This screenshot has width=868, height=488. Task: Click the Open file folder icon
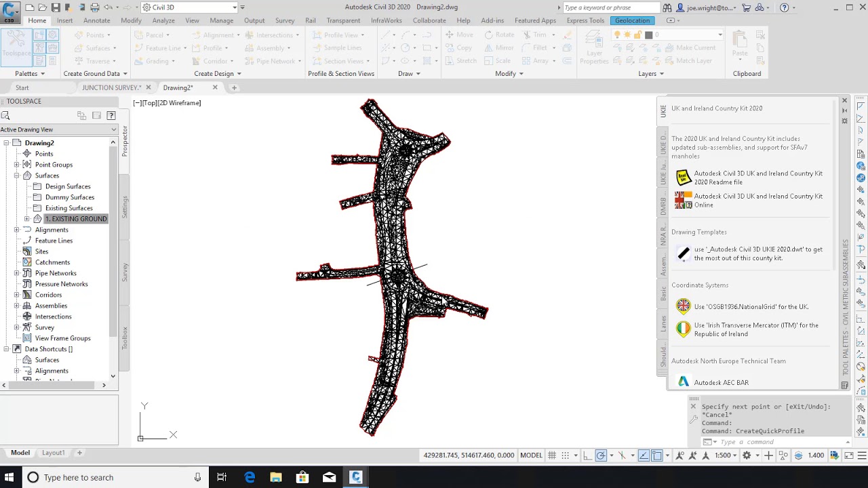(x=43, y=7)
